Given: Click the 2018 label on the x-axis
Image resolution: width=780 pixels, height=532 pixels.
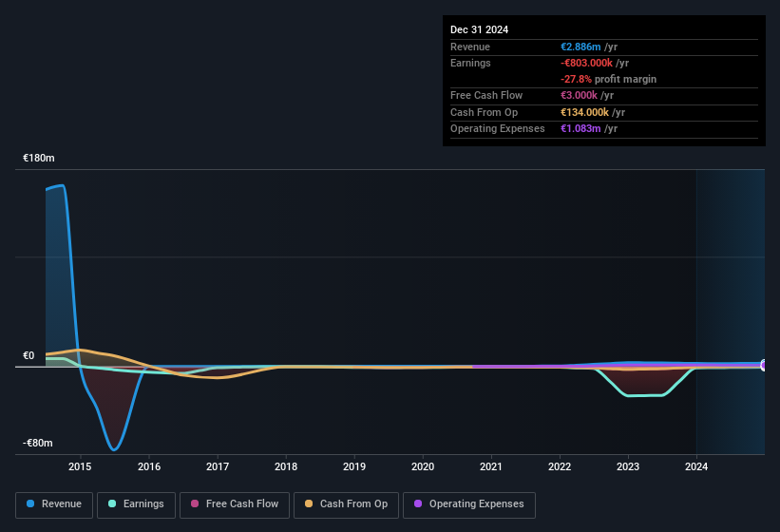Looking at the screenshot, I should pos(286,466).
